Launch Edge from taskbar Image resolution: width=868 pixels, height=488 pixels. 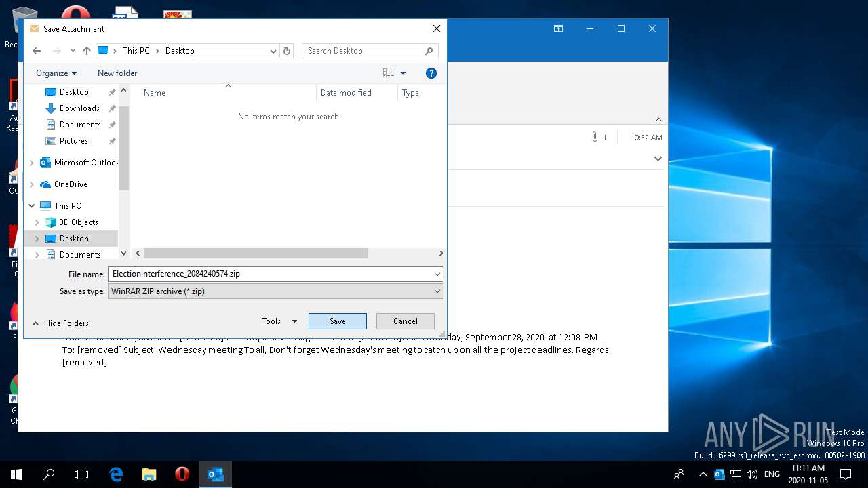click(x=116, y=474)
